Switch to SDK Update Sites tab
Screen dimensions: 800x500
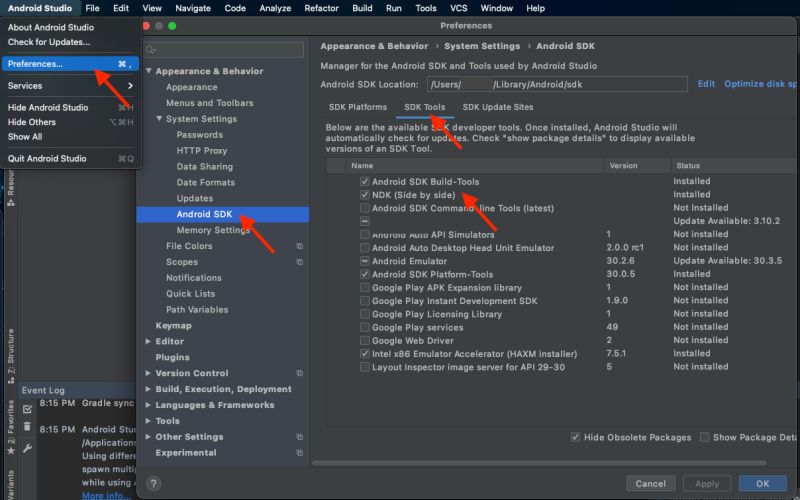point(497,107)
